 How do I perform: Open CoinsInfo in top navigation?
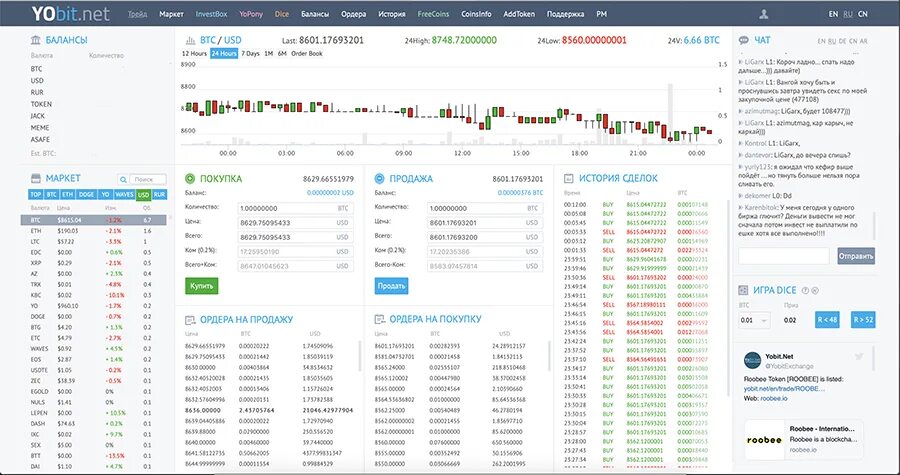(x=476, y=14)
